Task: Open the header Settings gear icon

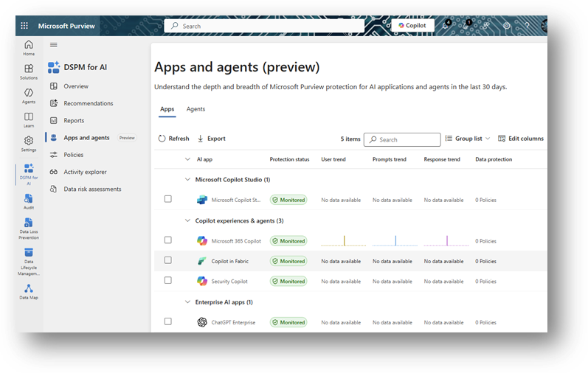Action: (x=507, y=26)
